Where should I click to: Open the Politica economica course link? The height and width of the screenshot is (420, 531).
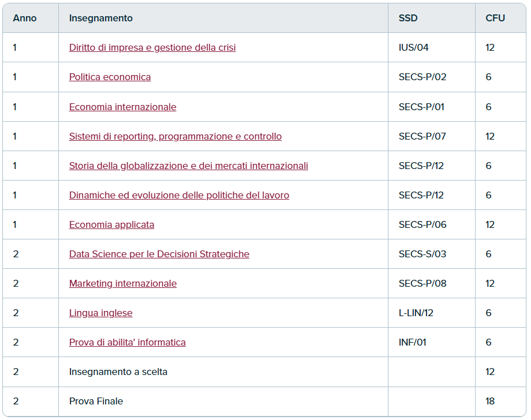point(110,77)
